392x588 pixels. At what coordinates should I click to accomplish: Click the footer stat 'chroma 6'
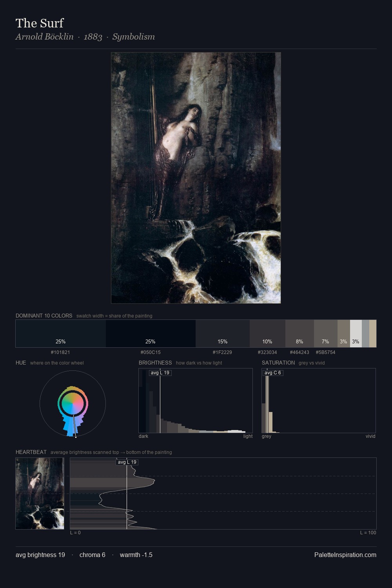93,555
